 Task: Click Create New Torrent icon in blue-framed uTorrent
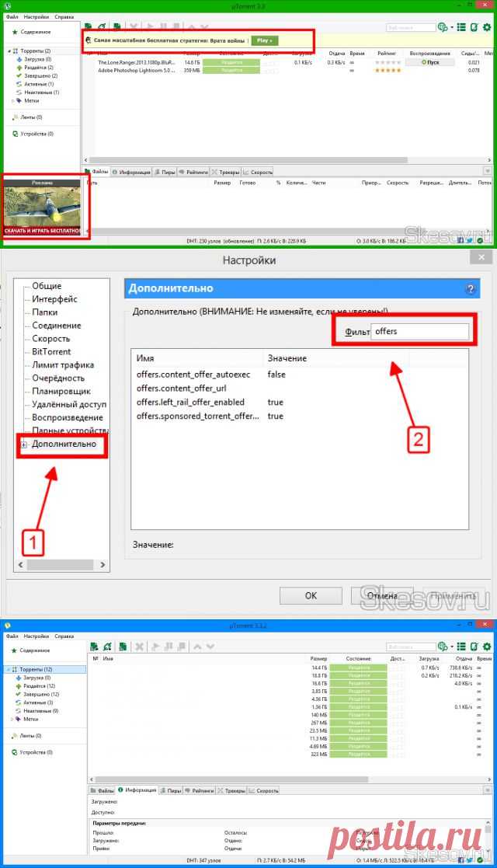point(123,646)
